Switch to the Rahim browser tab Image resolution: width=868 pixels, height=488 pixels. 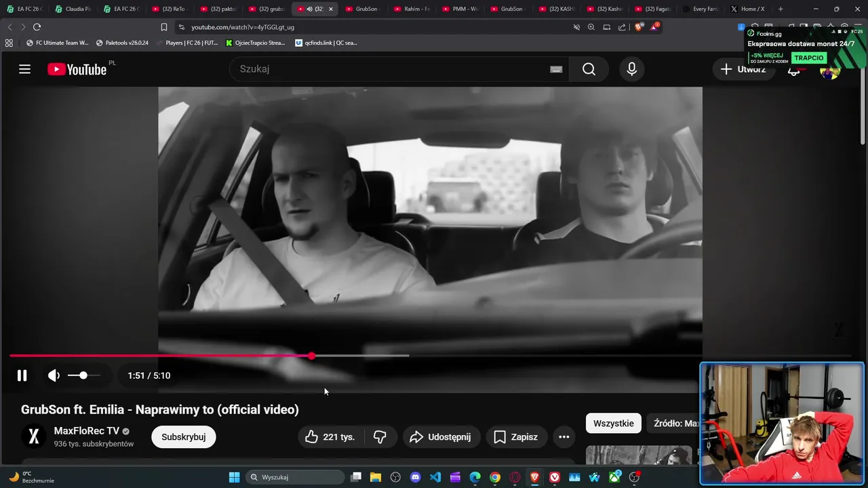pos(412,9)
